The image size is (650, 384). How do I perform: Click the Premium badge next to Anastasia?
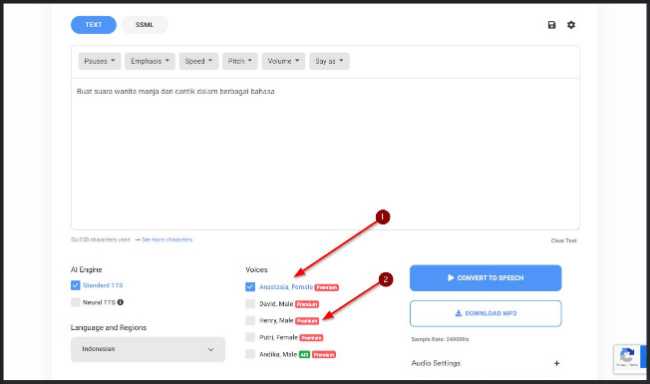coord(326,287)
